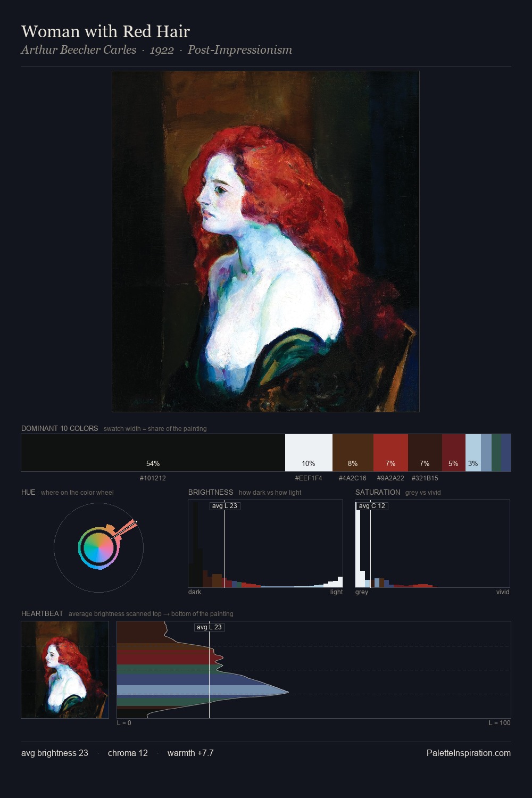Click the Brightness histogram chart
The width and height of the screenshot is (532, 798).
265,544
